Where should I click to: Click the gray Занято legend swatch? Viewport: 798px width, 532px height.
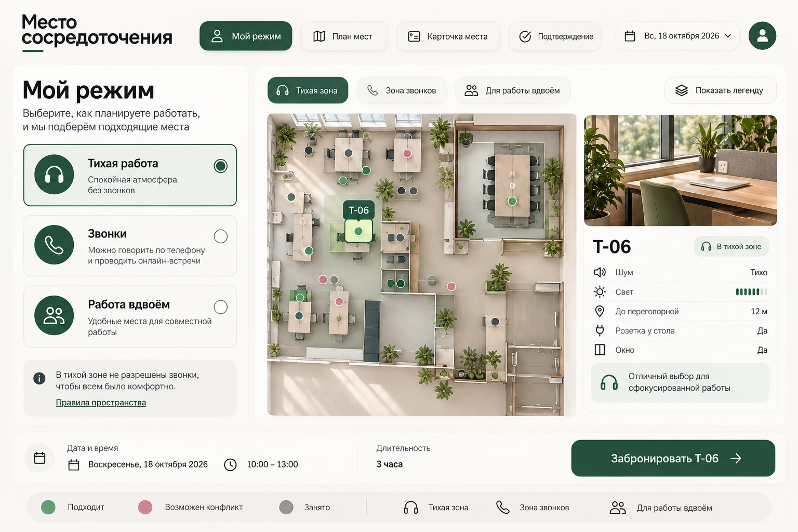click(286, 507)
